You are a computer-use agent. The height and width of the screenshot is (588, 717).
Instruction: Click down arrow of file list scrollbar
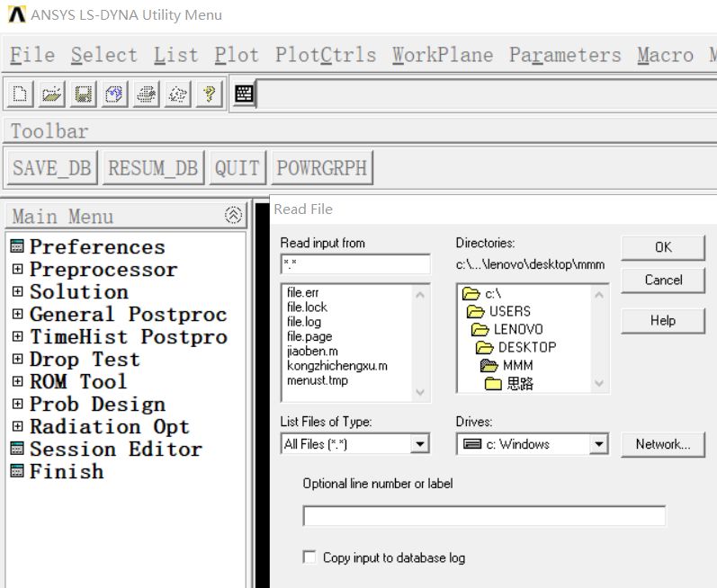coord(420,392)
